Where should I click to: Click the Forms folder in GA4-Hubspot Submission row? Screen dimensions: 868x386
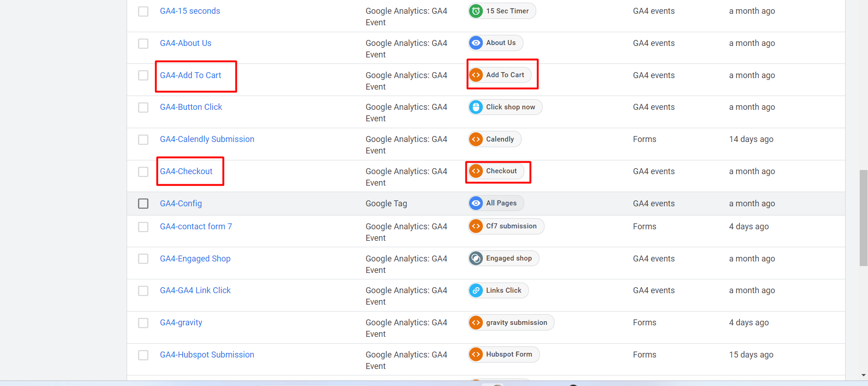[x=644, y=355]
